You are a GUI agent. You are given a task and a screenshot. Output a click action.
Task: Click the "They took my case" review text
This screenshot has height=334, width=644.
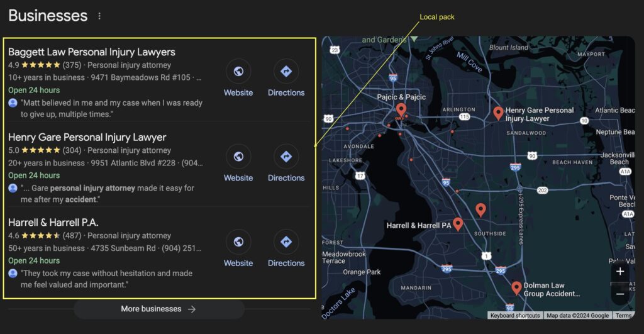(x=106, y=279)
